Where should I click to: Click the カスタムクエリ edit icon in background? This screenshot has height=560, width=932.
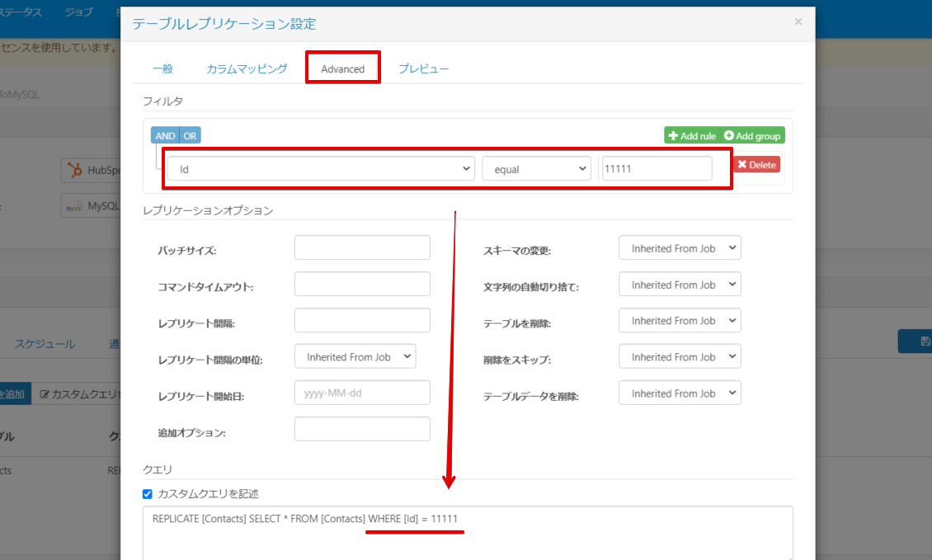click(45, 394)
